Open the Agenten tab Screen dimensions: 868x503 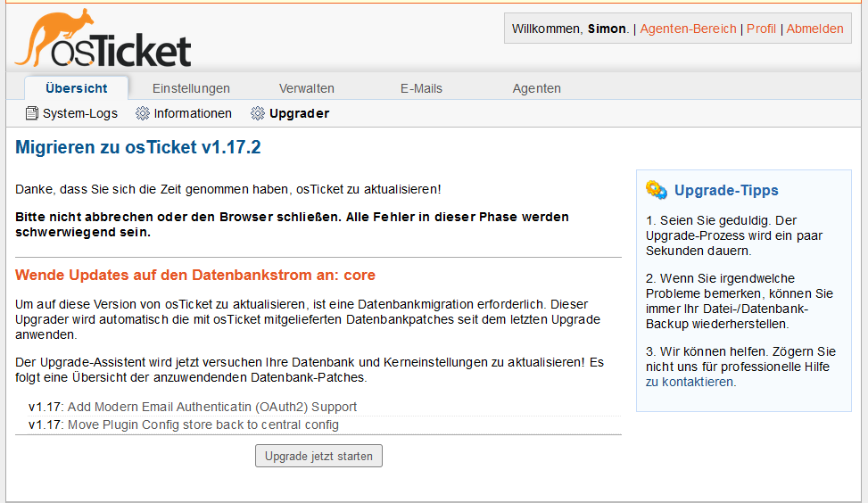pos(537,88)
